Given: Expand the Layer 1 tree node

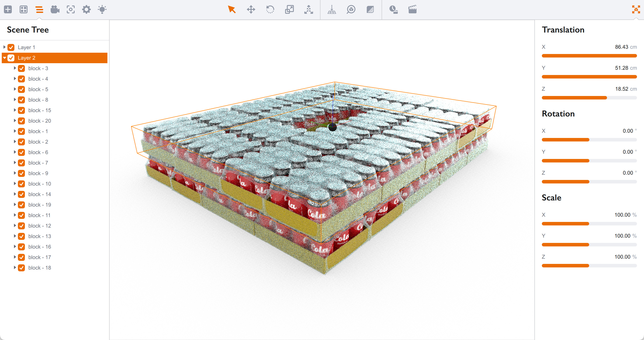Looking at the screenshot, I should [4, 47].
